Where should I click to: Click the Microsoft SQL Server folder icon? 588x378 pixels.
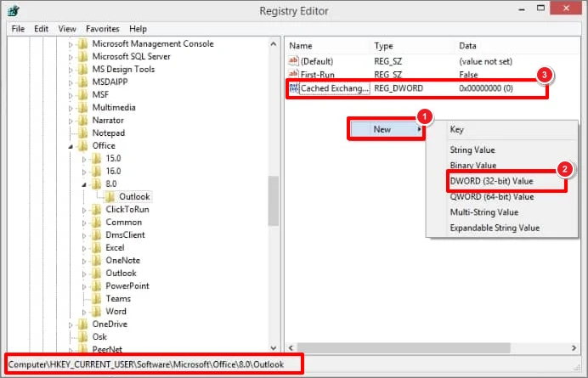[83, 56]
